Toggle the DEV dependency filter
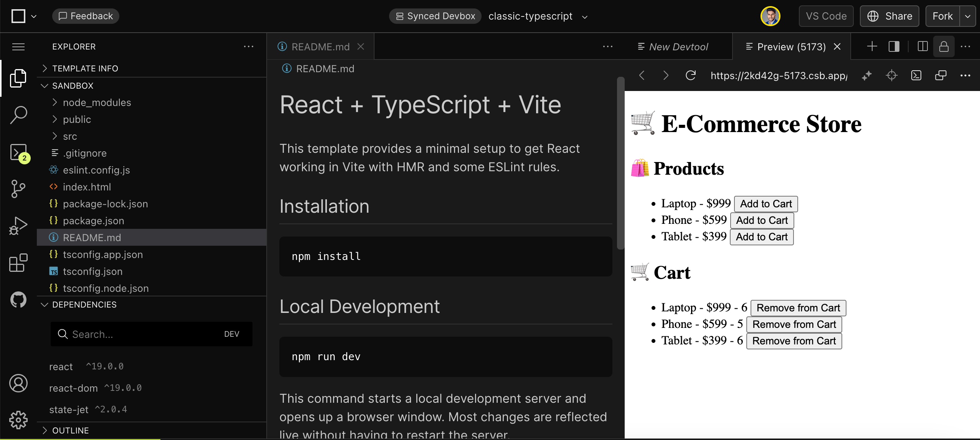Image resolution: width=980 pixels, height=440 pixels. [231, 334]
